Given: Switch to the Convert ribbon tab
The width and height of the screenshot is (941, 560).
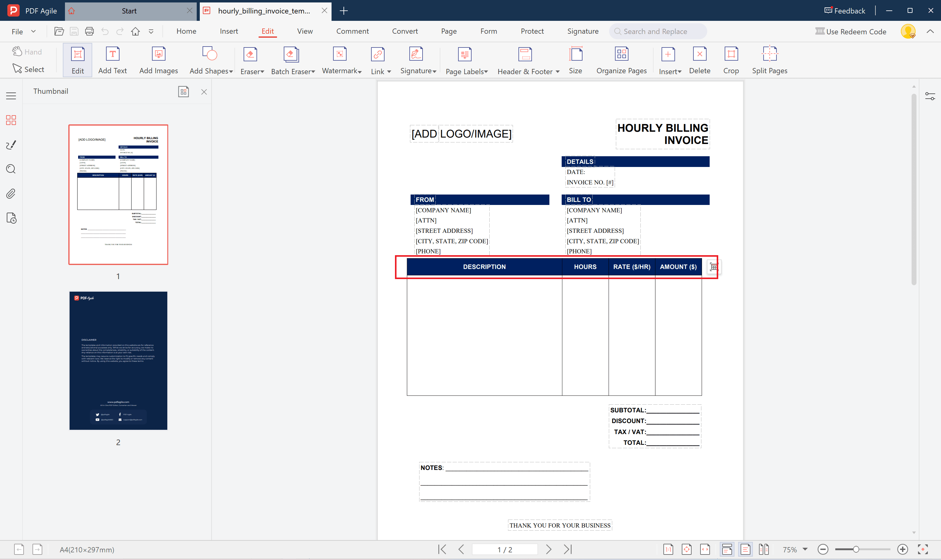Looking at the screenshot, I should [404, 31].
